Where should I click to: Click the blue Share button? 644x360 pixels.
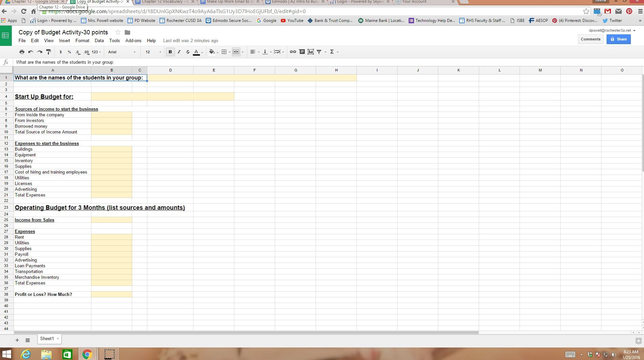pyautogui.click(x=618, y=39)
